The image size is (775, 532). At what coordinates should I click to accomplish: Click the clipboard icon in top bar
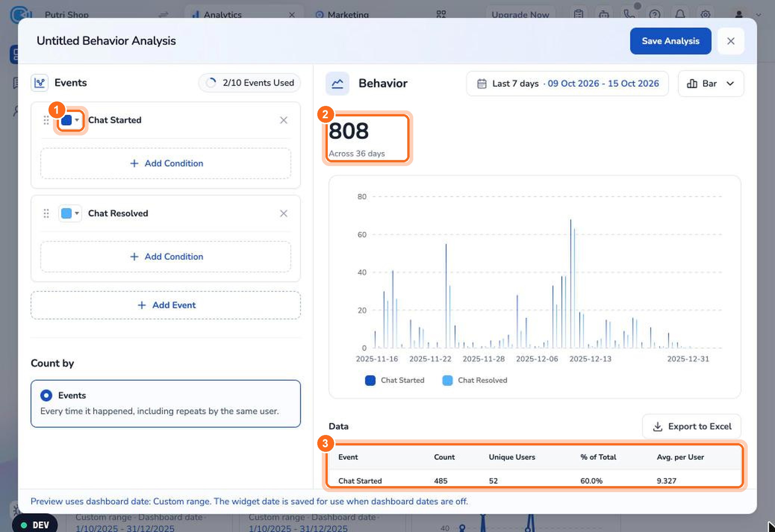coord(578,15)
